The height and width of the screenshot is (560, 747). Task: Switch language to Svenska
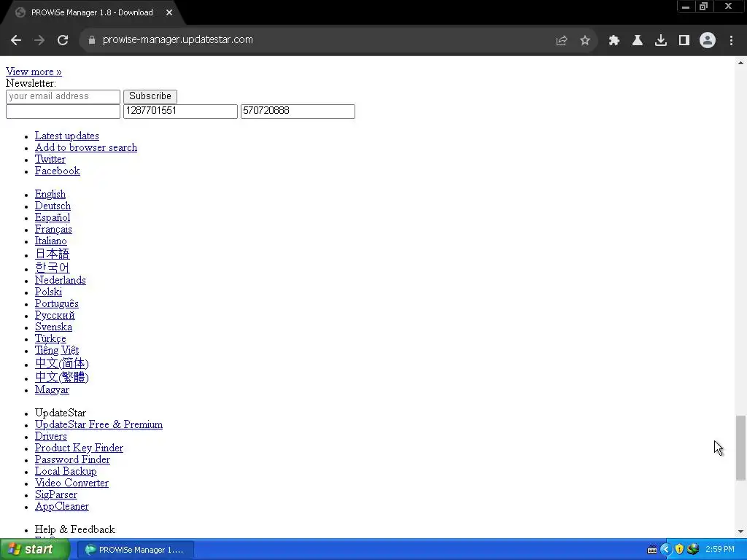click(x=53, y=327)
